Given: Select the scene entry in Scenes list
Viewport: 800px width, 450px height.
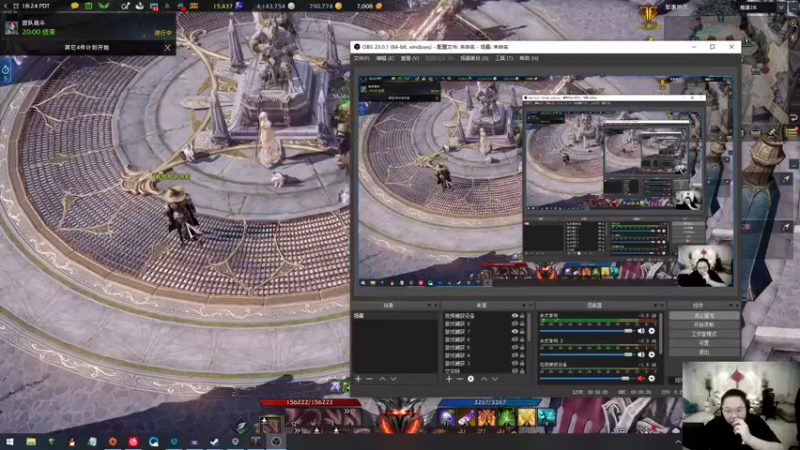Looking at the screenshot, I should pos(395,316).
